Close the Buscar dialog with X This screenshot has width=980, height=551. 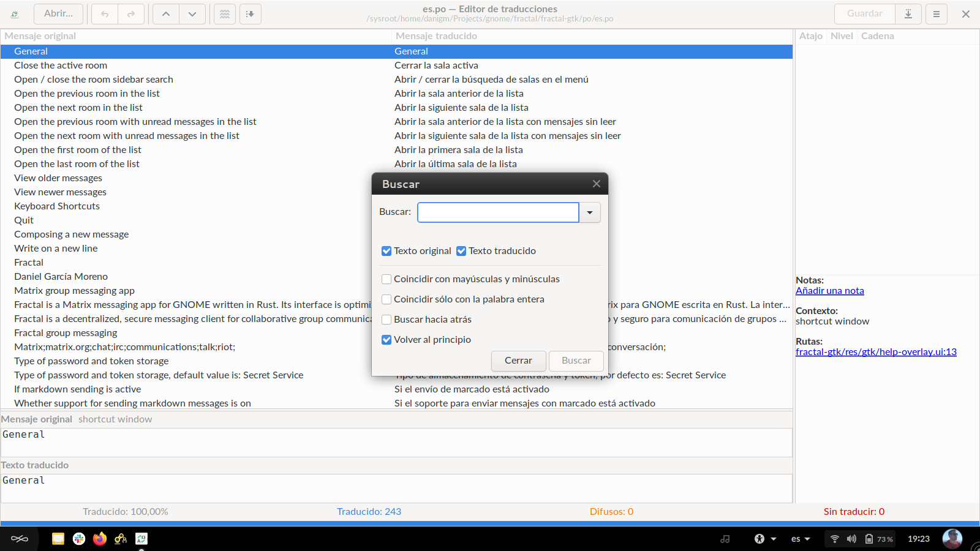(597, 184)
